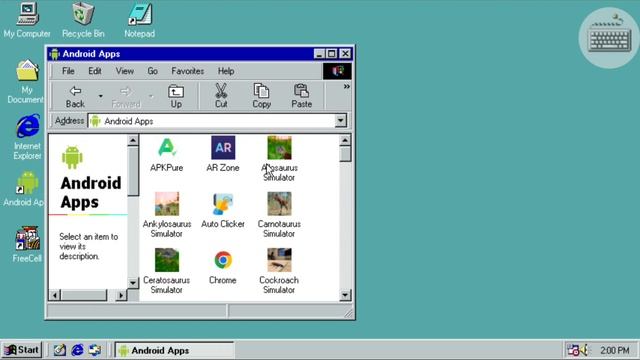Click the Android Apps title bar icon

[54, 54]
